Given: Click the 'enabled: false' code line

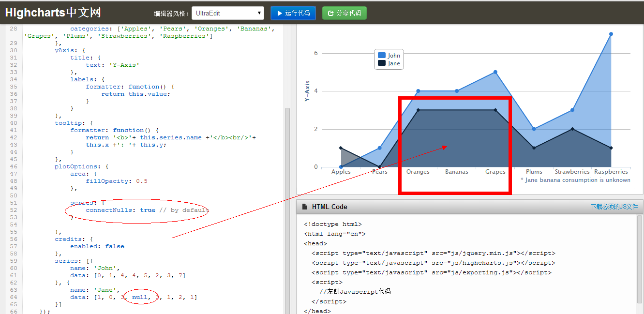Looking at the screenshot, I should coord(97,246).
